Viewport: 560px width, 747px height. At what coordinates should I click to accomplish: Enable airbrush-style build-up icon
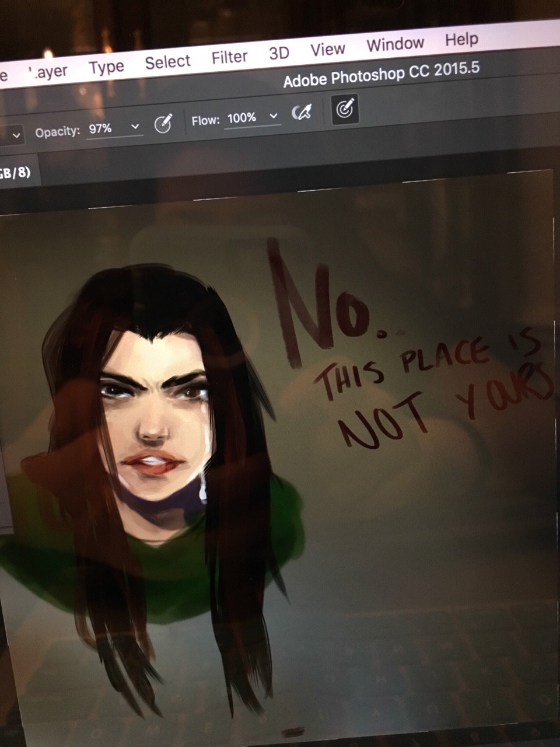[x=302, y=113]
